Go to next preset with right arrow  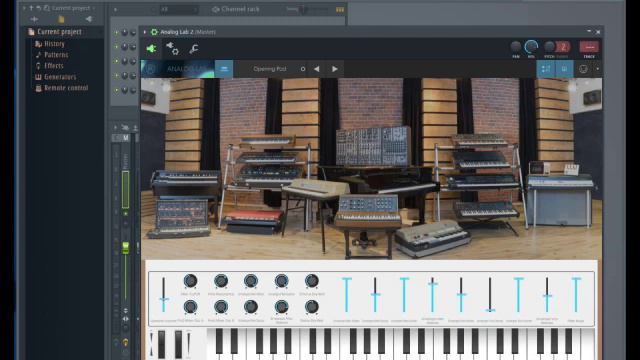335,69
